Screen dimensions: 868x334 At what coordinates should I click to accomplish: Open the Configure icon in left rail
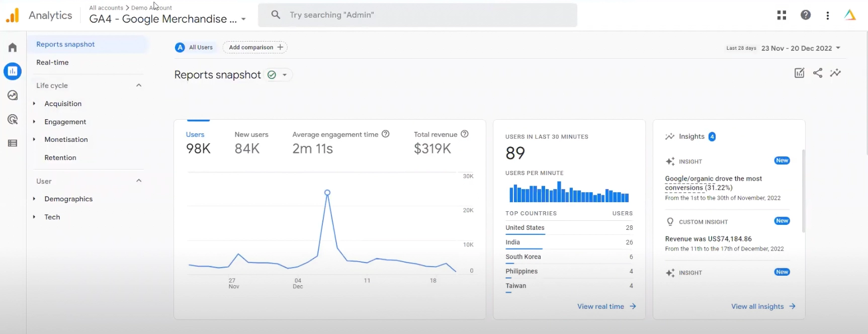13,143
